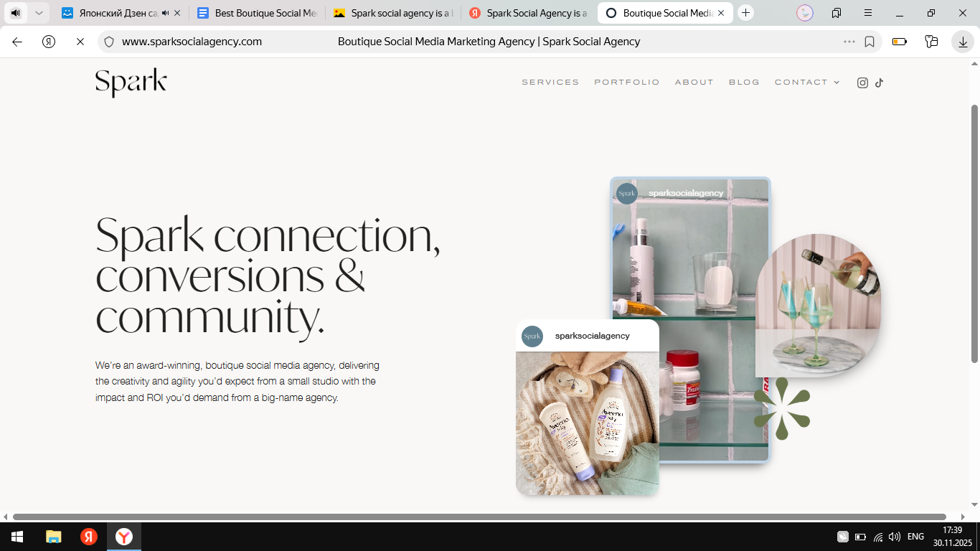980x551 pixels.
Task: Stop page loading with the X button
Action: (80, 42)
